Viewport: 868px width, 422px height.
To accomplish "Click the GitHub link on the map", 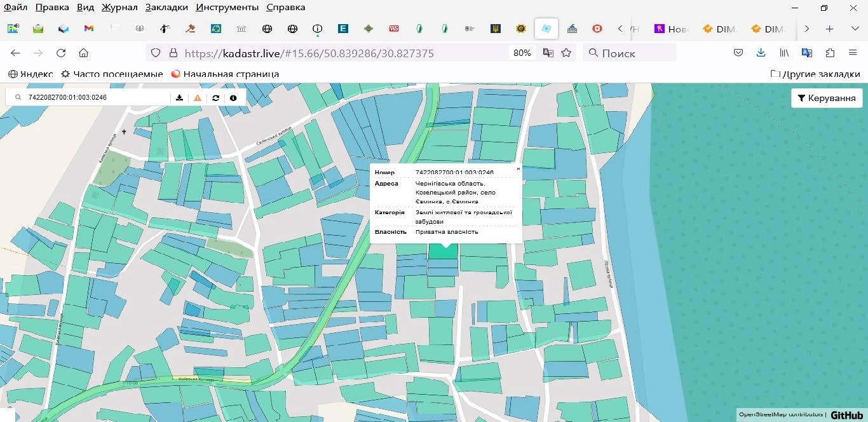I will pos(846,415).
